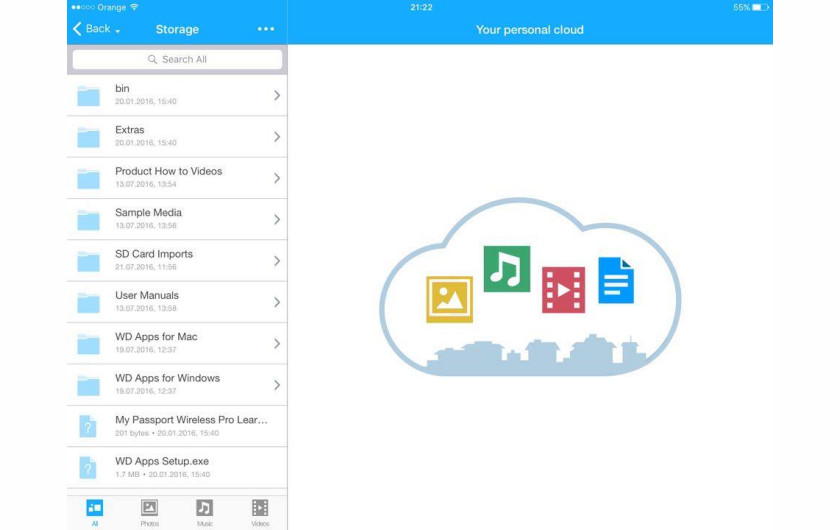Tap the 21:22 clock in status bar
Screen dimensions: 840x530
point(422,8)
